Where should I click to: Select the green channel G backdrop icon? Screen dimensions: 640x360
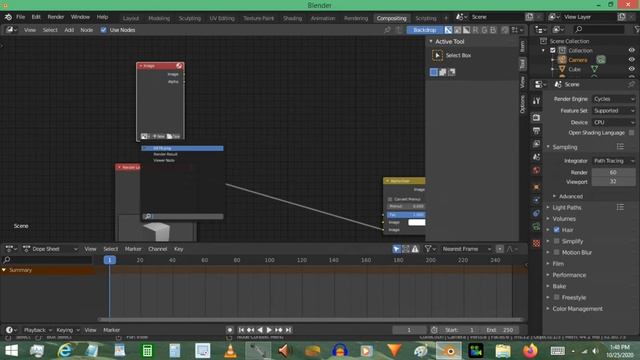pos(484,30)
